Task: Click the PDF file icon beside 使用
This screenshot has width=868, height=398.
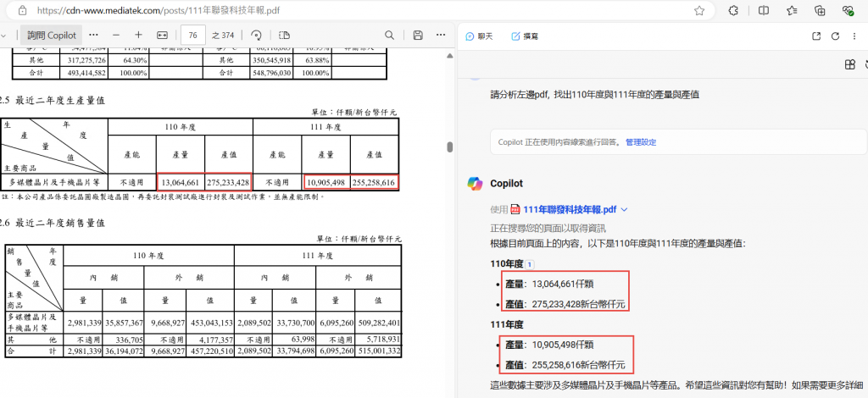Action: pyautogui.click(x=515, y=210)
